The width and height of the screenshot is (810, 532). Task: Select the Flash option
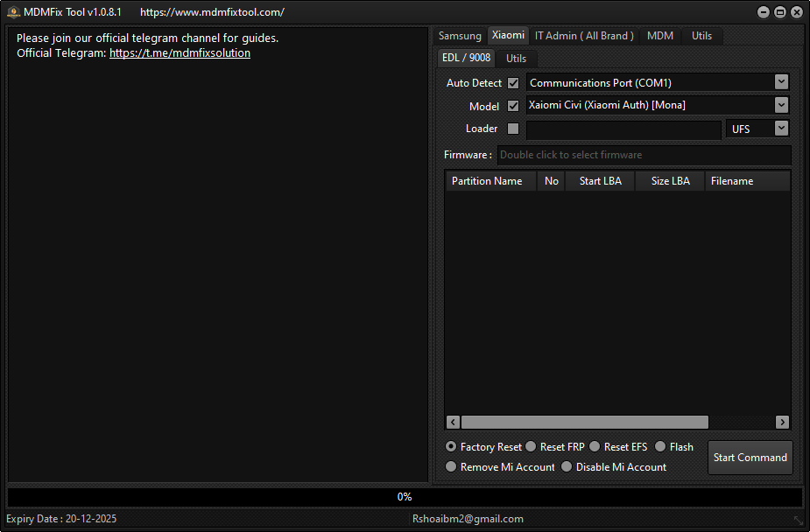659,446
